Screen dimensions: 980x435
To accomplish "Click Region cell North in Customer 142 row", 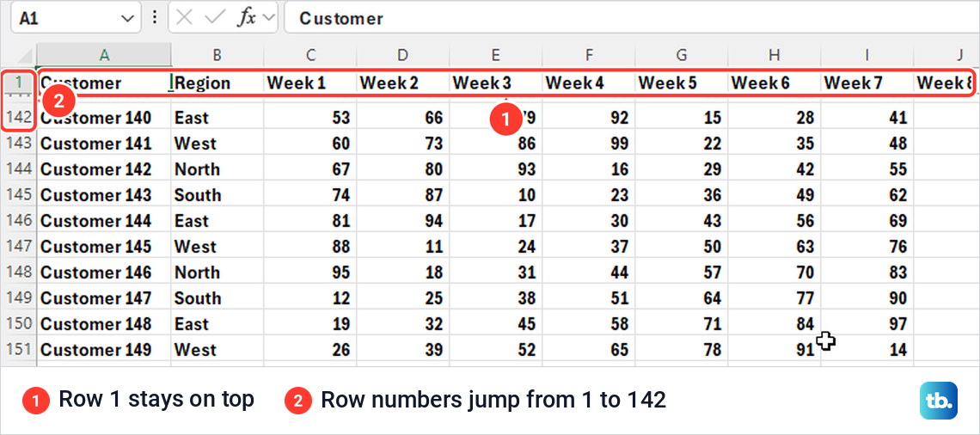I will point(217,168).
